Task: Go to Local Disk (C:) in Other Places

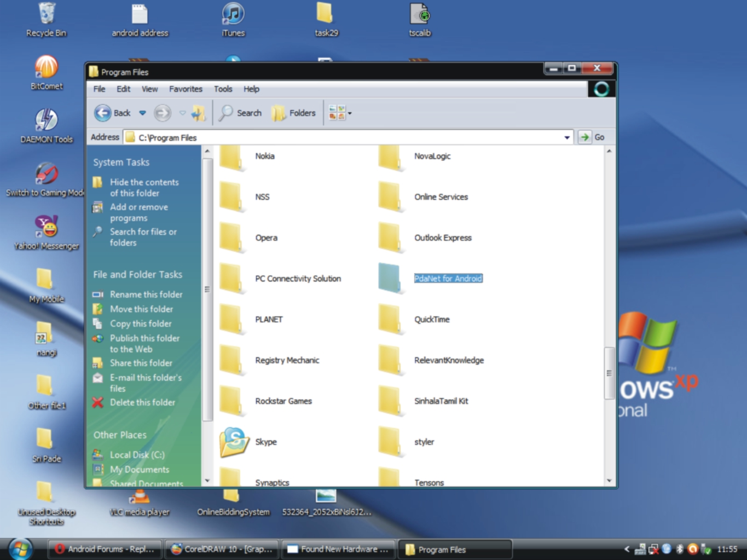Action: [137, 455]
